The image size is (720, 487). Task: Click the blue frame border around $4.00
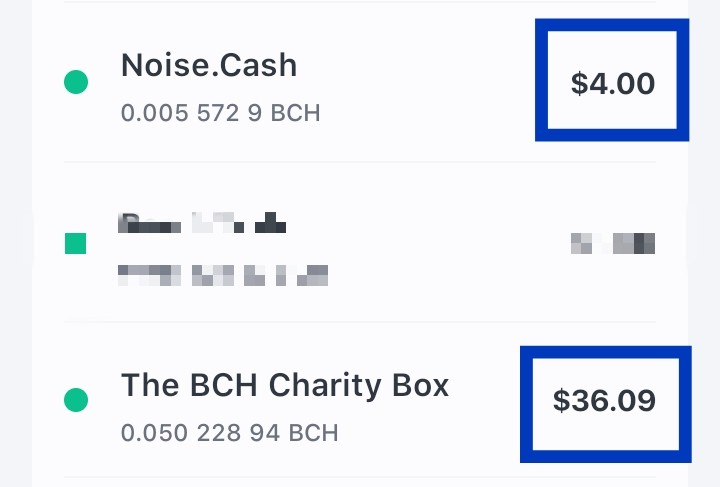612,25
